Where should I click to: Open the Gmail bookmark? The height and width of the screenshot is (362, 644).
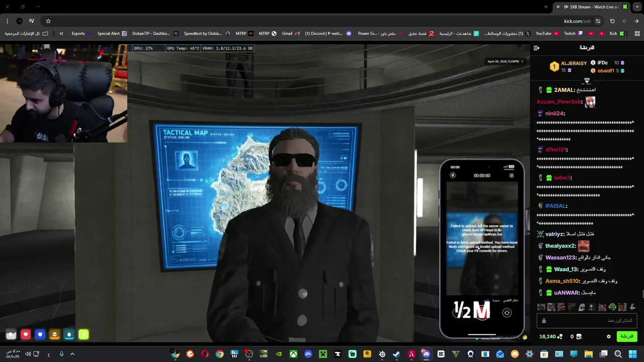(291, 34)
